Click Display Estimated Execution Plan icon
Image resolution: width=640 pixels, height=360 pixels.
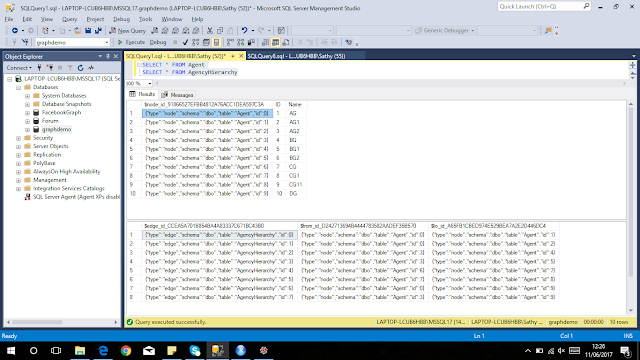tap(196, 42)
